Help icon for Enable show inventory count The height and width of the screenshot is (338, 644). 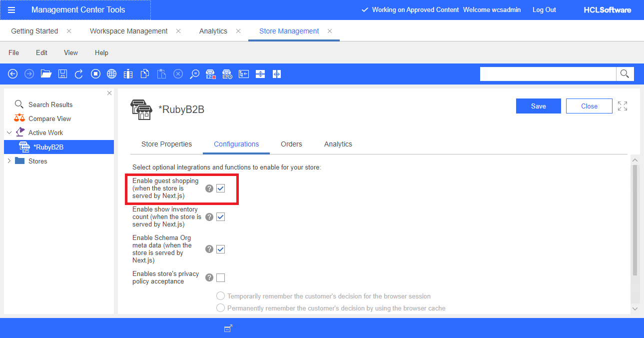pyautogui.click(x=209, y=217)
